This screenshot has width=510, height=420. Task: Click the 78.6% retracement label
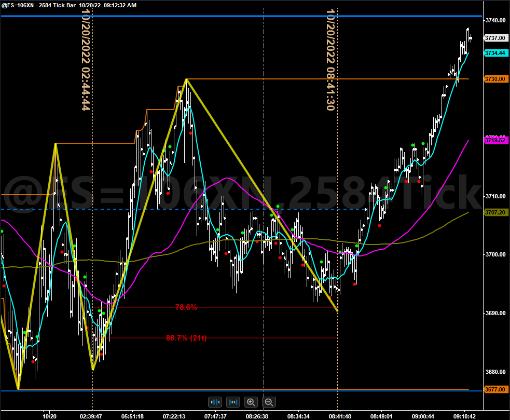[186, 307]
